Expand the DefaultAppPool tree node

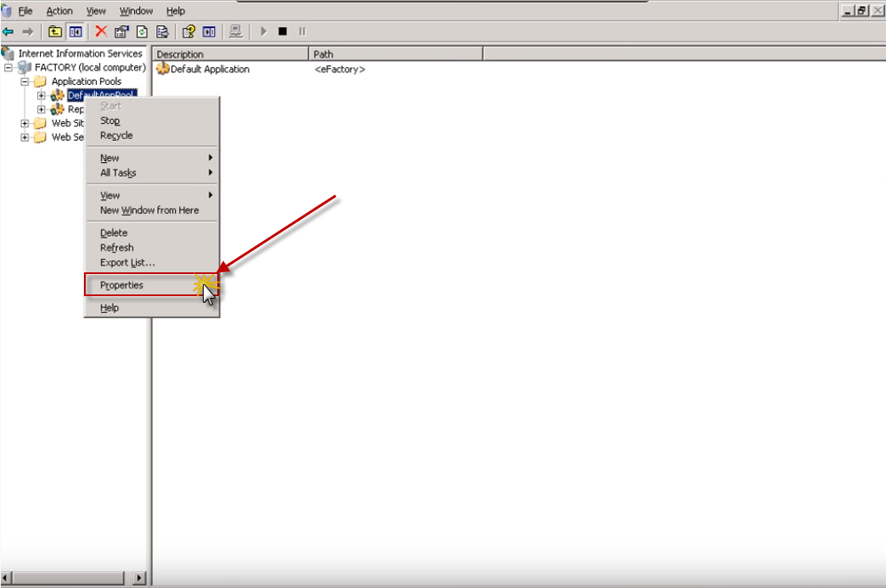[x=41, y=95]
